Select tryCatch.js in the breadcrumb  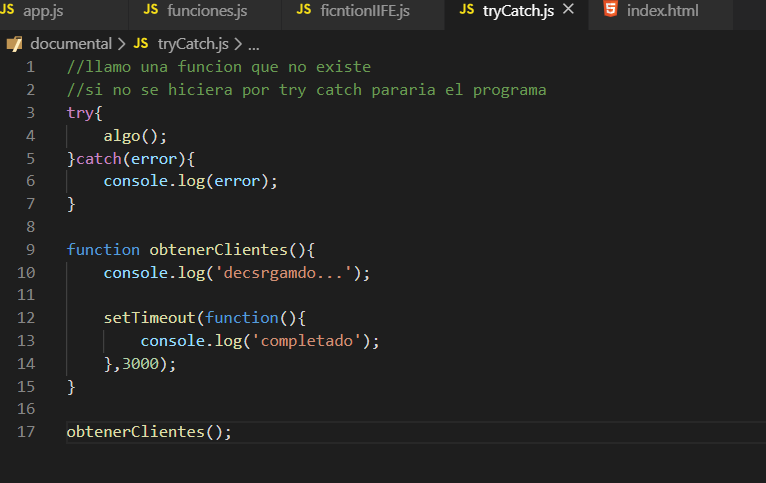pyautogui.click(x=193, y=44)
